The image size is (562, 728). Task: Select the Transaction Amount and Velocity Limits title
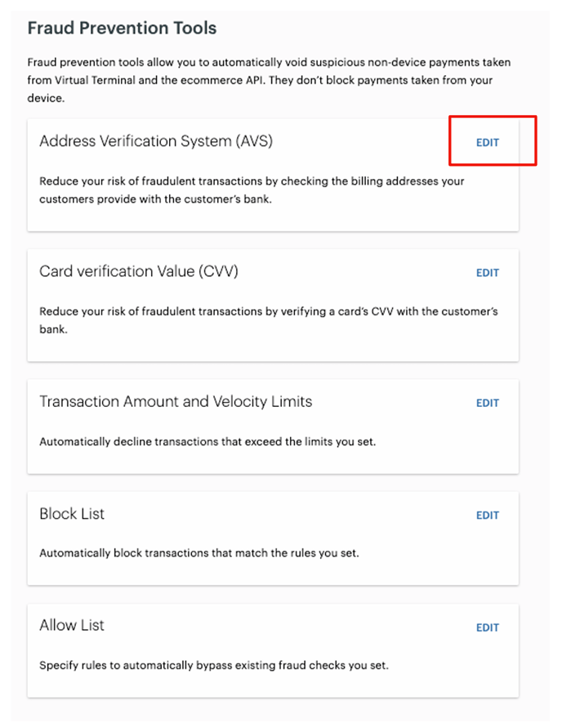pyautogui.click(x=176, y=401)
